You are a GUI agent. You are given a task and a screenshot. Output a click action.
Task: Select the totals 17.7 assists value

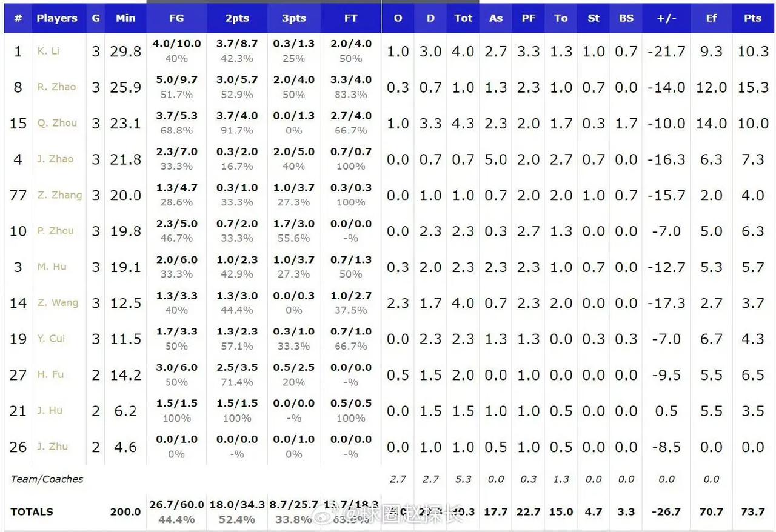coord(496,512)
